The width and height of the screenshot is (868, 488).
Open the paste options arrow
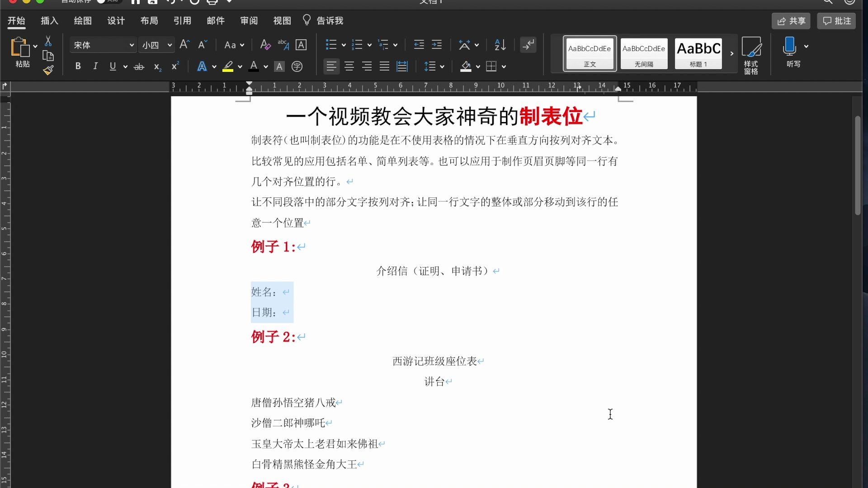click(x=35, y=46)
